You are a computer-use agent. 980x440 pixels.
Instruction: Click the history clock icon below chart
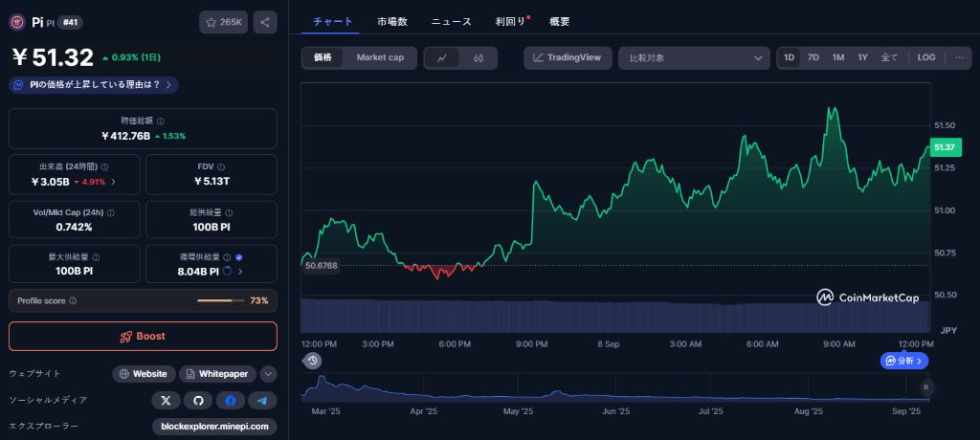[313, 361]
